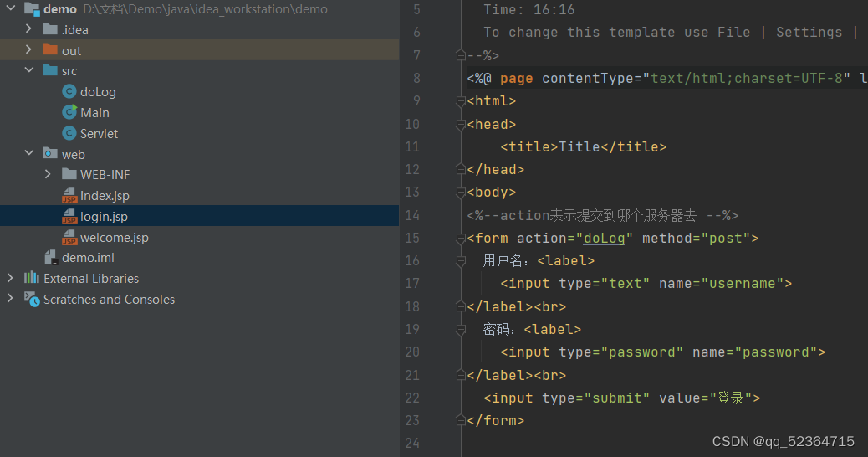Click the doLog action link
Viewport: 868px width, 457px height.
(x=604, y=239)
